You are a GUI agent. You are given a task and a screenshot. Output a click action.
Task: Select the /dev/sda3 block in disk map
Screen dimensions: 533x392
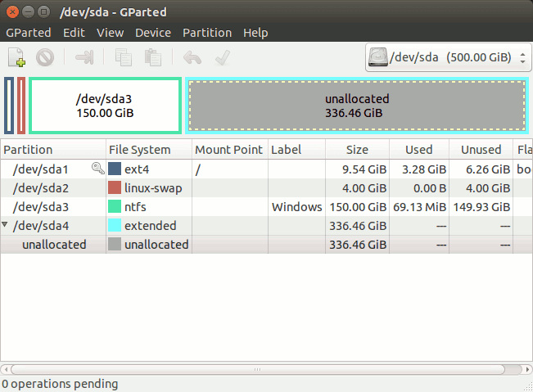[x=105, y=106]
